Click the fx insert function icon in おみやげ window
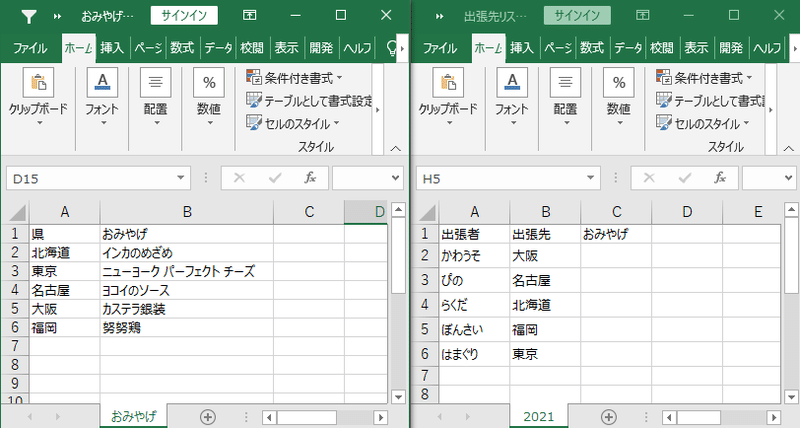 310,178
